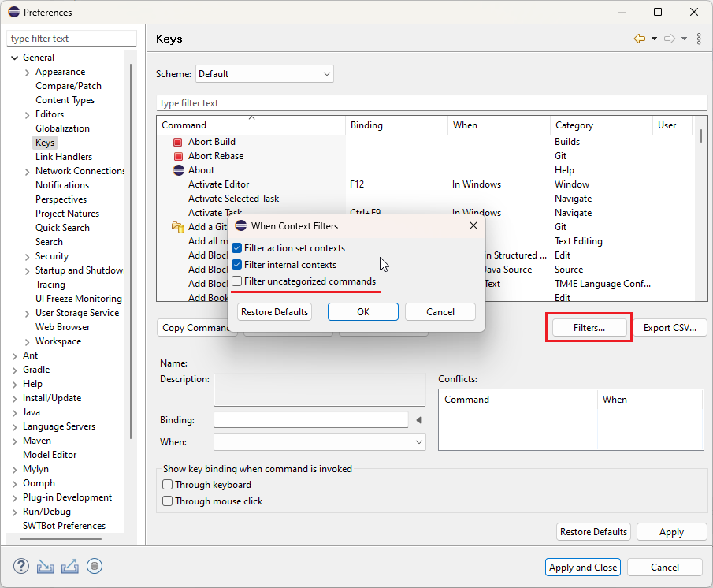This screenshot has width=713, height=588.
Task: Expand the Java preferences node
Action: click(x=14, y=412)
